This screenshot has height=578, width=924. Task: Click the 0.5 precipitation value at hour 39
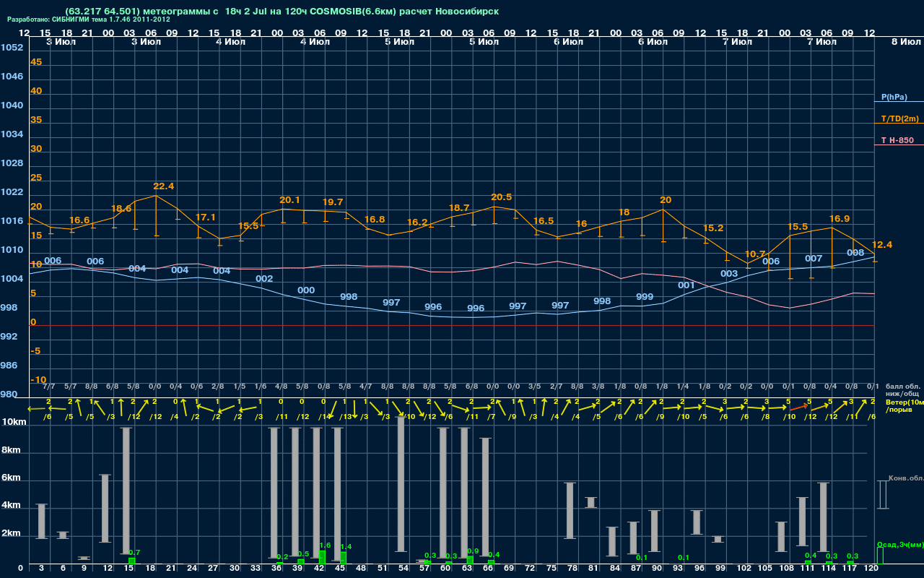(303, 554)
